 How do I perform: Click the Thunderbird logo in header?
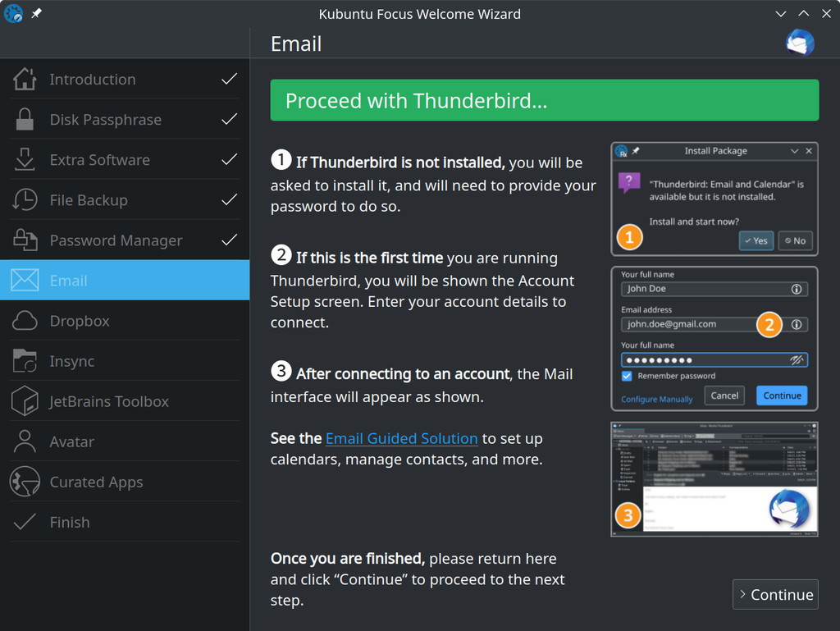pyautogui.click(x=800, y=43)
